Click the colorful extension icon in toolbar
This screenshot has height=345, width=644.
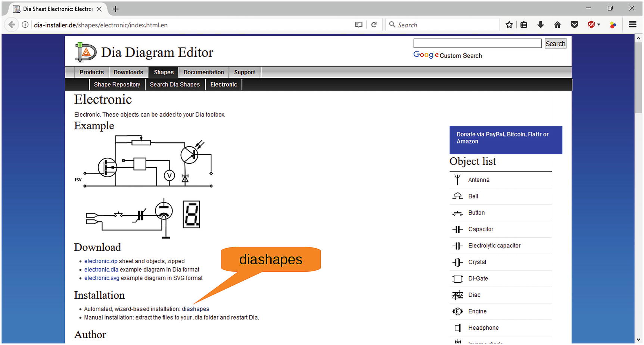pos(613,25)
